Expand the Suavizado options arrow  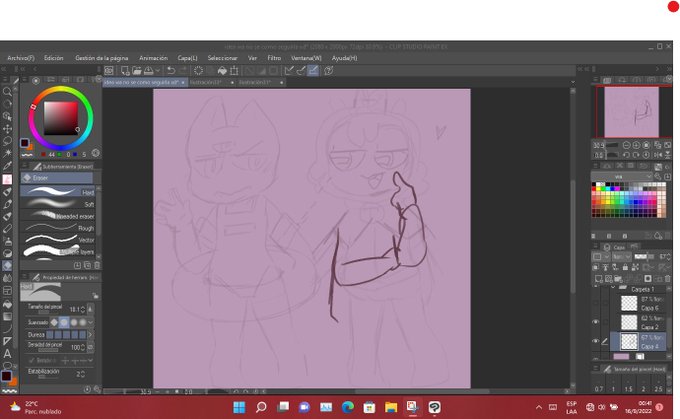(x=90, y=322)
